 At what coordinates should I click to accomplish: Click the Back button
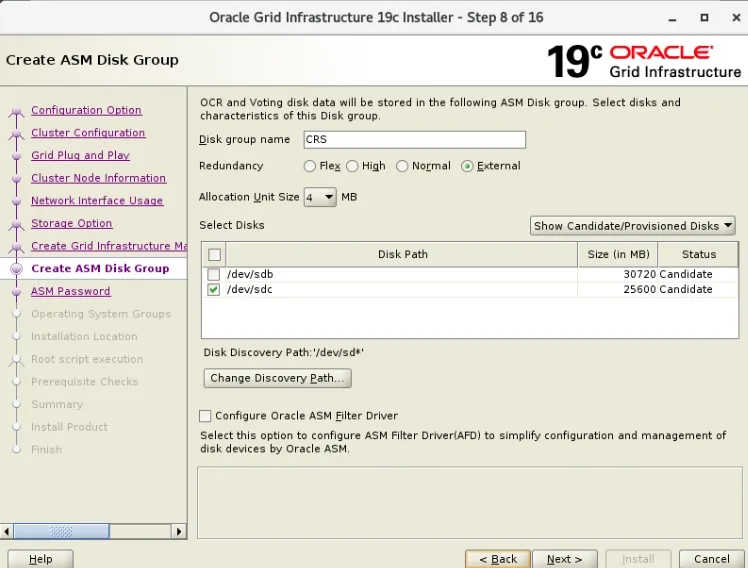[x=498, y=559]
